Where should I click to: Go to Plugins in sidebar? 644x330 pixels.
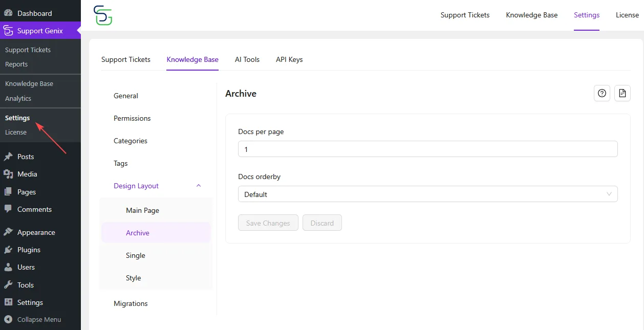point(29,250)
